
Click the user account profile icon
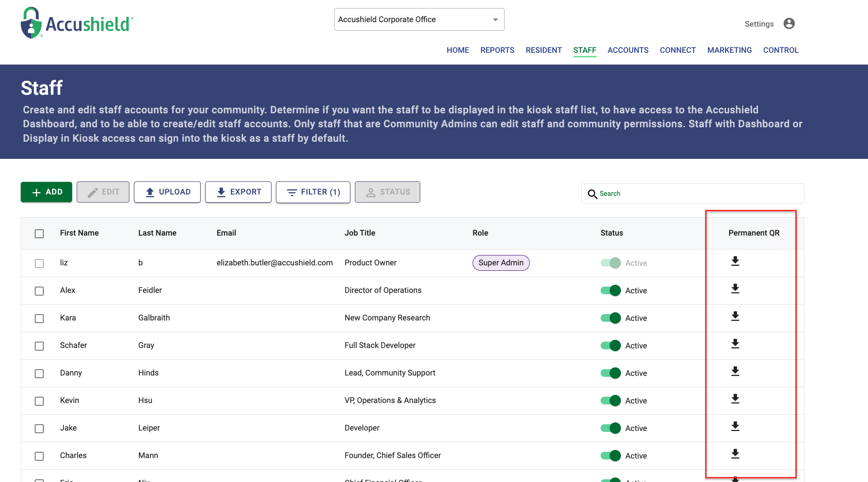(x=789, y=23)
